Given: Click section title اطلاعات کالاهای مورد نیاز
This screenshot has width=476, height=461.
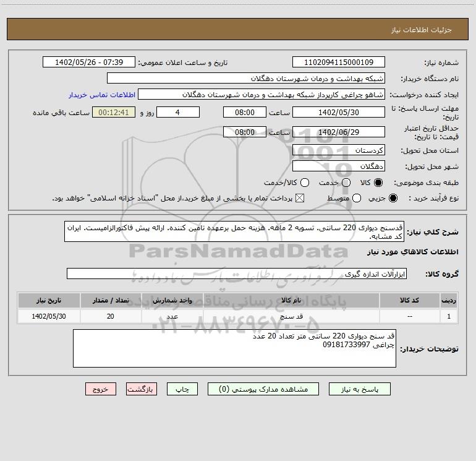Looking at the screenshot, I should pos(413,252).
